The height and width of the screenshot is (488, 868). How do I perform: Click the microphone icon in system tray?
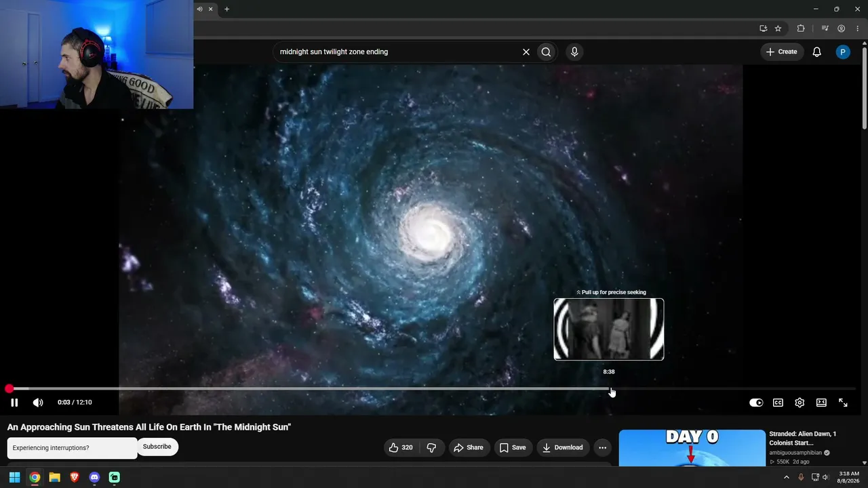coord(801,477)
